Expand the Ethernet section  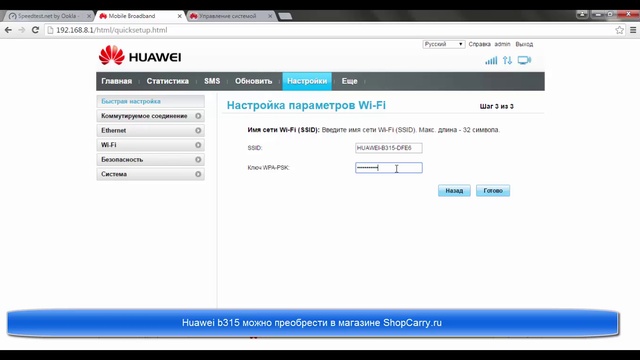pyautogui.click(x=151, y=131)
